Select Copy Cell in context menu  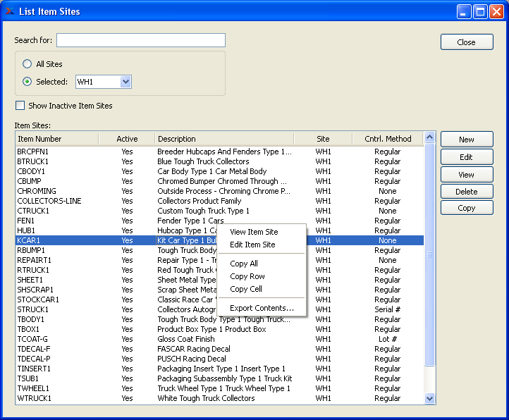(x=246, y=289)
